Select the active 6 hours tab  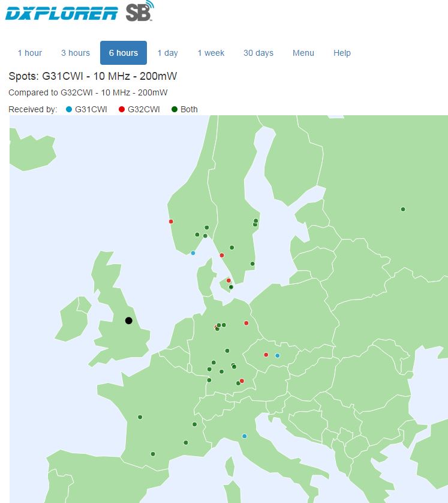coord(123,53)
